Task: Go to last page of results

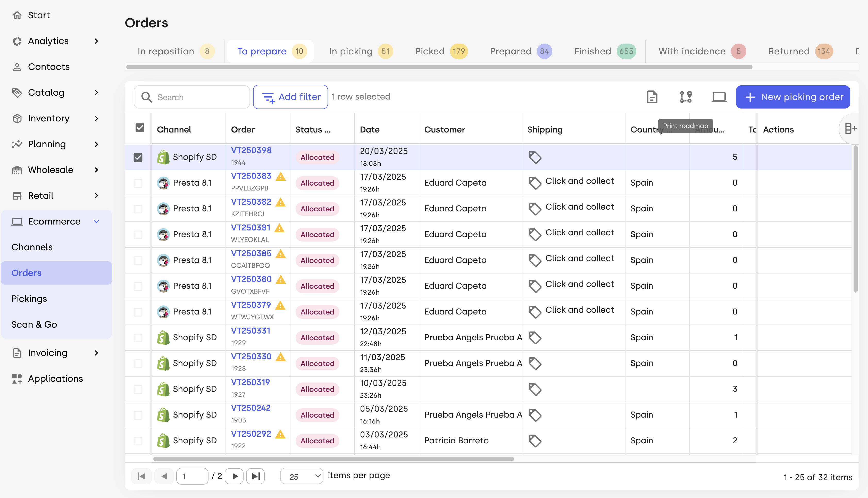Action: [256, 476]
